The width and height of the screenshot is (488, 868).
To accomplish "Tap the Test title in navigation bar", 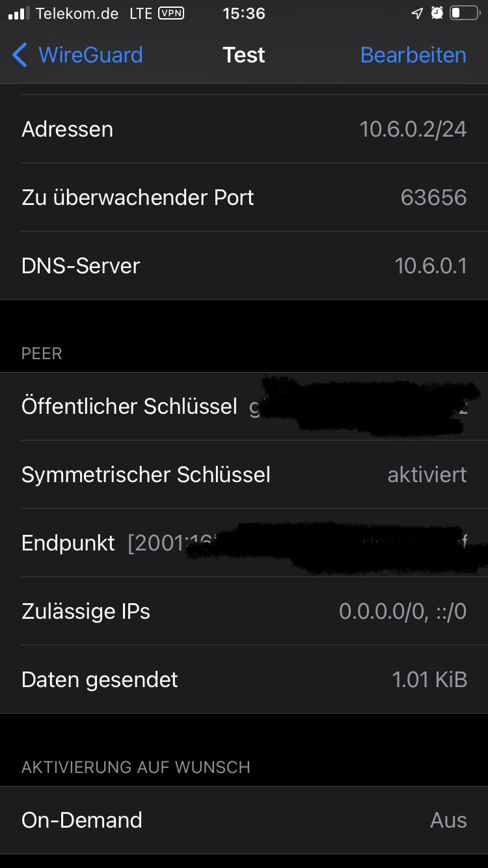I will [x=243, y=55].
